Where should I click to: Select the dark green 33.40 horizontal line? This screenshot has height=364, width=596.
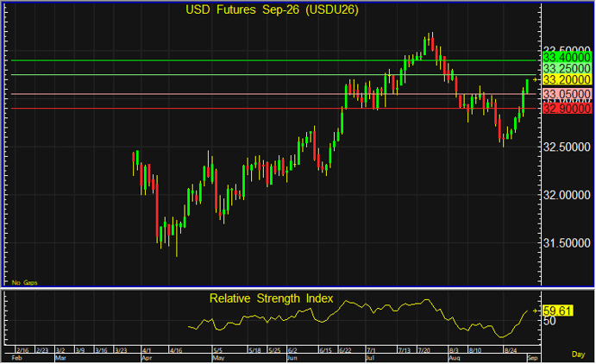[x=273, y=60]
